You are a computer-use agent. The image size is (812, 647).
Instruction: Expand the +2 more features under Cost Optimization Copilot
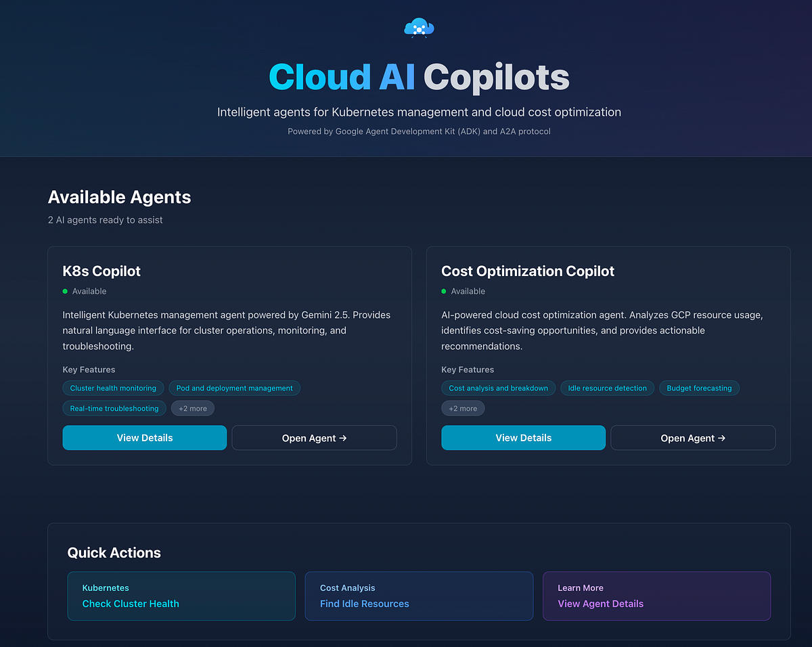click(463, 408)
